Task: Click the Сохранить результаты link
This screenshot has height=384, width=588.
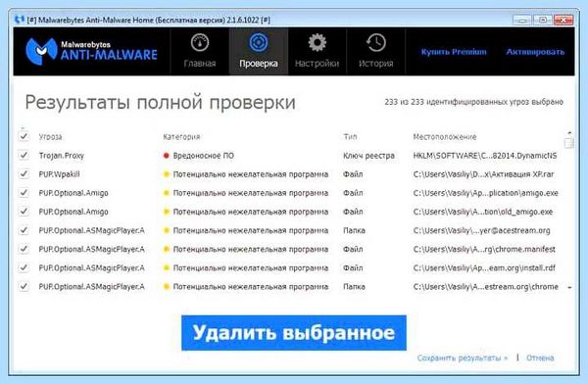Action: tap(463, 358)
